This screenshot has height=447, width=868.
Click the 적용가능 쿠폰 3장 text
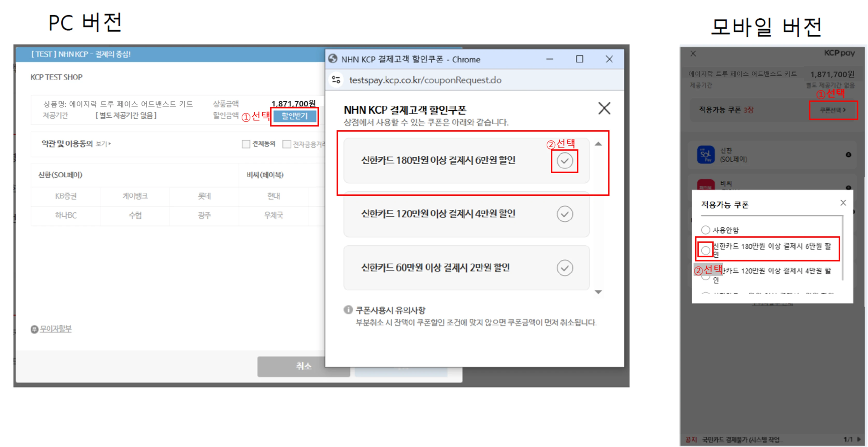coord(726,110)
